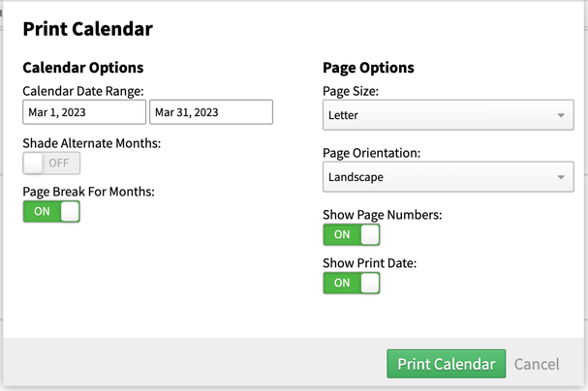The image size is (588, 391).
Task: Click the Page Orientation label text
Action: point(372,153)
